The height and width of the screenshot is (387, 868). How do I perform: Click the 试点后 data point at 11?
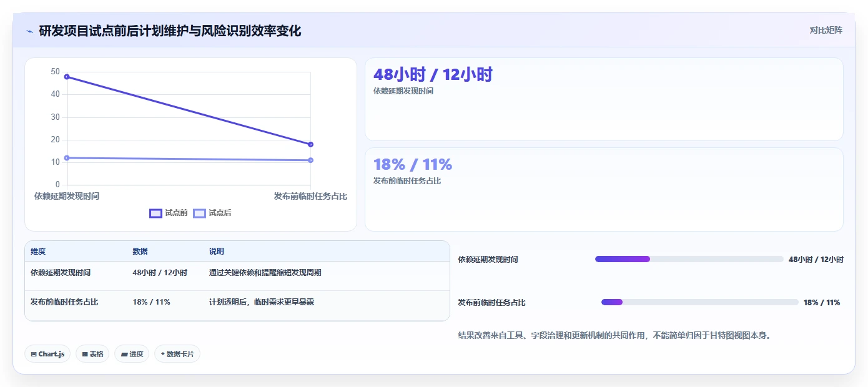(310, 160)
